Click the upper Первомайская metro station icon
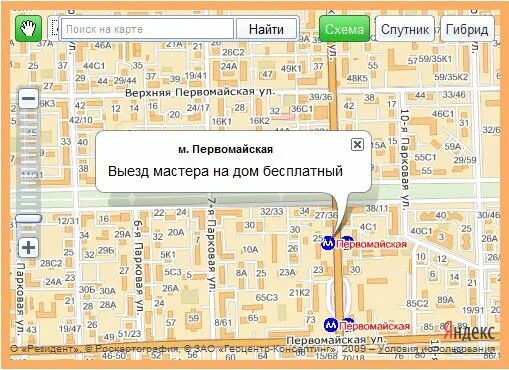509x370 pixels. [x=328, y=243]
